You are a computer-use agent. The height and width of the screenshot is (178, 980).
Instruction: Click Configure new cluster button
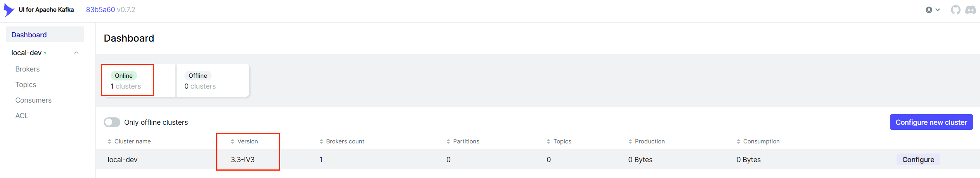click(931, 122)
